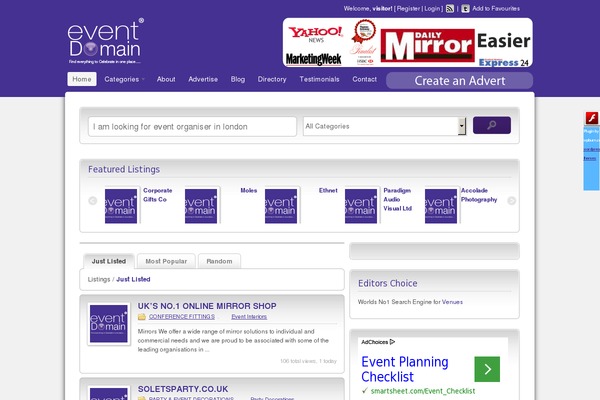Open Accolade Photography featured listing
600x400 pixels.
(x=479, y=195)
